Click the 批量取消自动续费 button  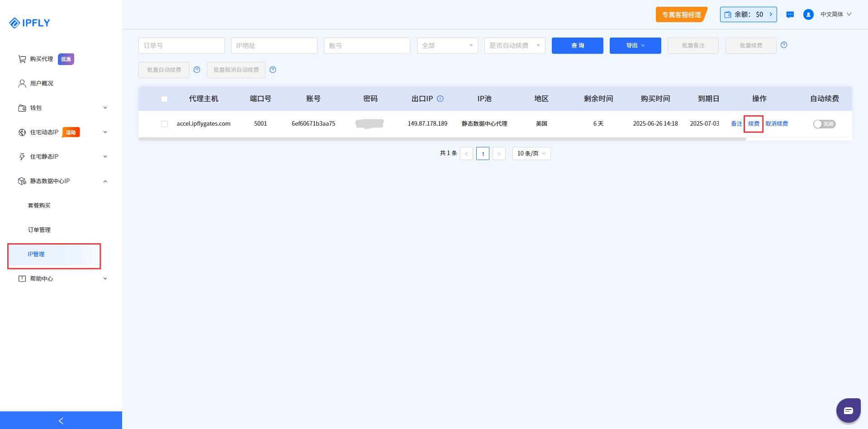236,70
